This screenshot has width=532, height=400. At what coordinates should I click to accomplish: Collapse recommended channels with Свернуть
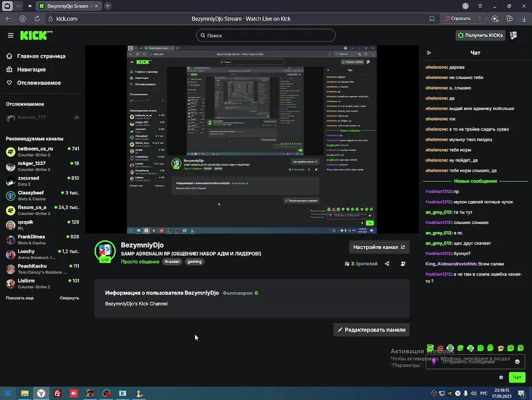pyautogui.click(x=69, y=298)
